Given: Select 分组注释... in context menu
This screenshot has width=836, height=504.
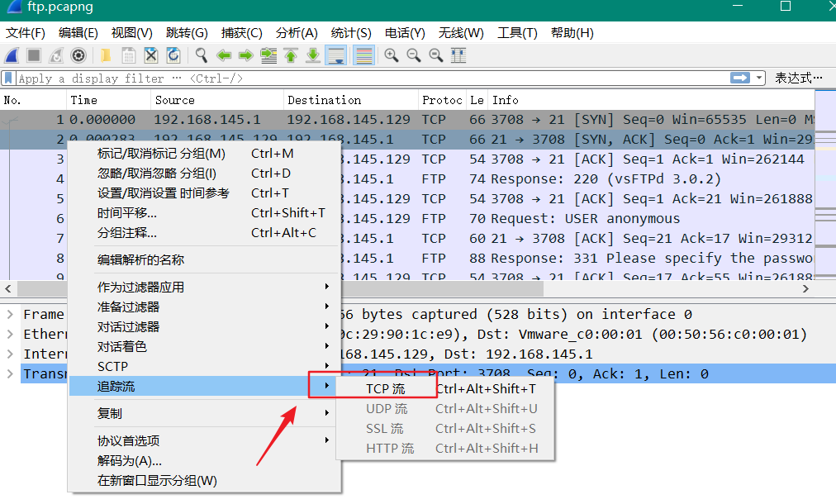Looking at the screenshot, I should (204, 232).
